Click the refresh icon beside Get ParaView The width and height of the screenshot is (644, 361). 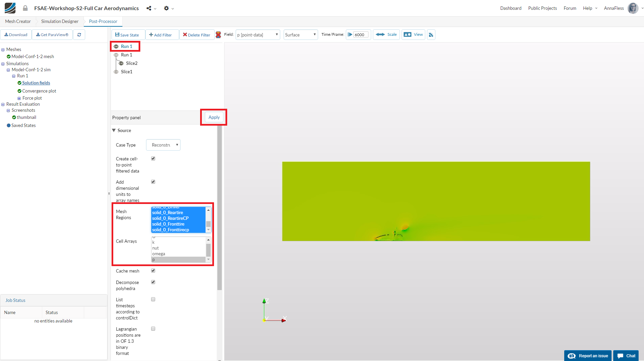tap(79, 35)
